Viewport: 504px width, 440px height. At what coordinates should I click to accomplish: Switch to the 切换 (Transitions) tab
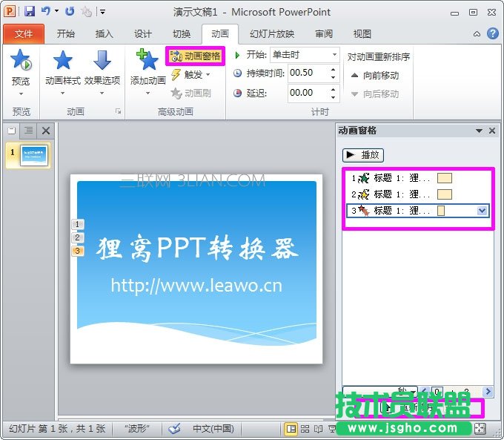click(182, 34)
